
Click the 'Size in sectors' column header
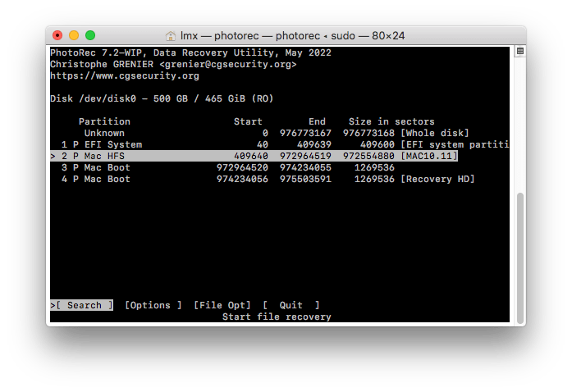391,121
